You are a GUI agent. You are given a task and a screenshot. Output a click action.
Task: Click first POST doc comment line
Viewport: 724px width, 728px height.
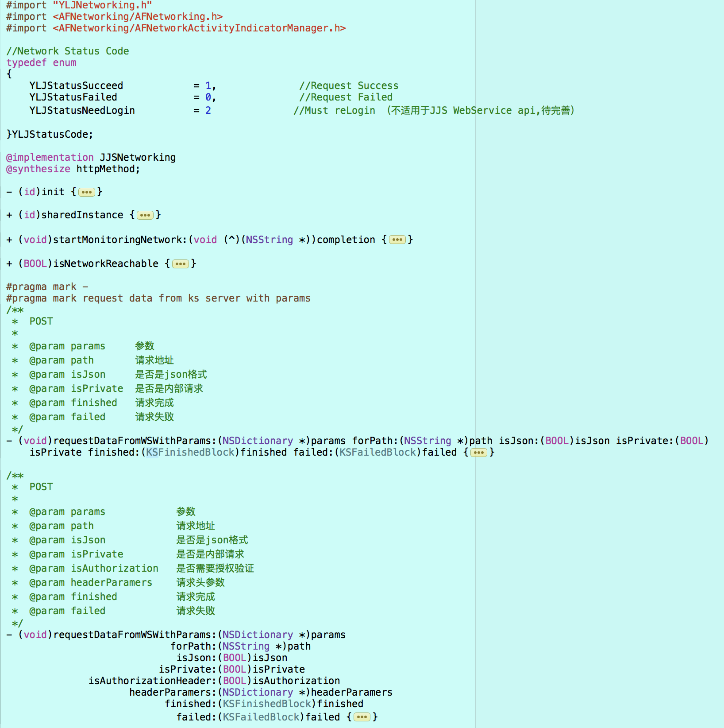41,321
